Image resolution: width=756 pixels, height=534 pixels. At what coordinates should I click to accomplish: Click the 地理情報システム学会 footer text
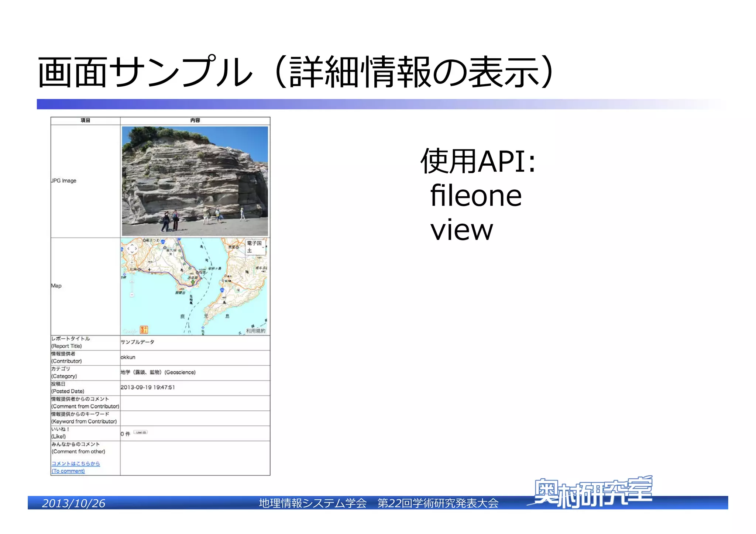pos(313,503)
